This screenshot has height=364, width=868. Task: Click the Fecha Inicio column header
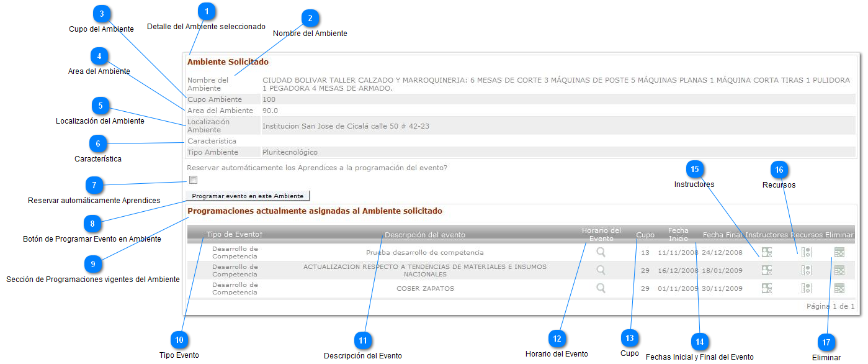tap(678, 234)
